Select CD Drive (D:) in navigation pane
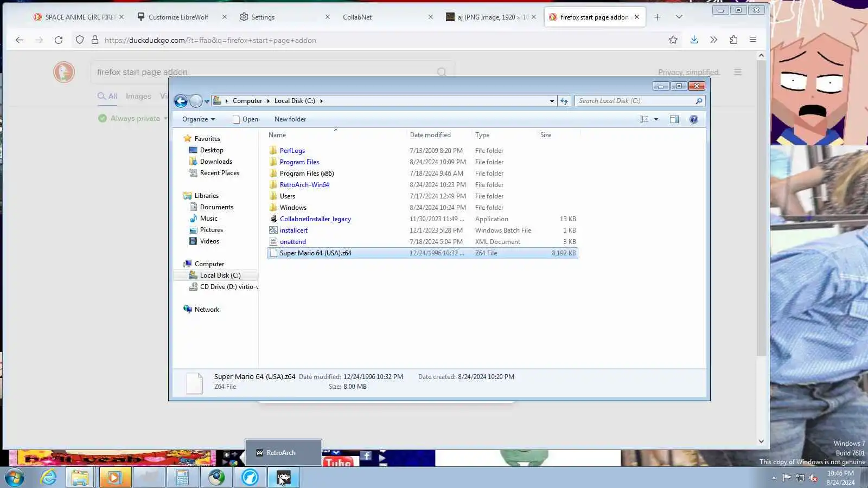Screen dimensions: 868x488 click(x=222, y=287)
